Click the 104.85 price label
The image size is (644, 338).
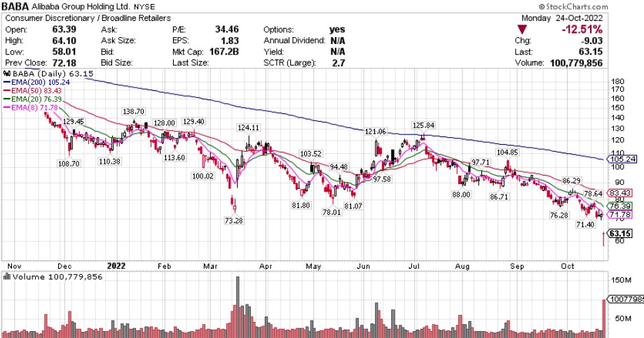point(507,153)
